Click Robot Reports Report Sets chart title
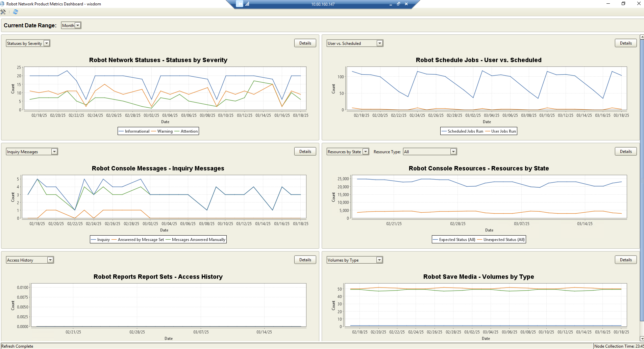Screen dimensions: 644x349 [x=158, y=277]
